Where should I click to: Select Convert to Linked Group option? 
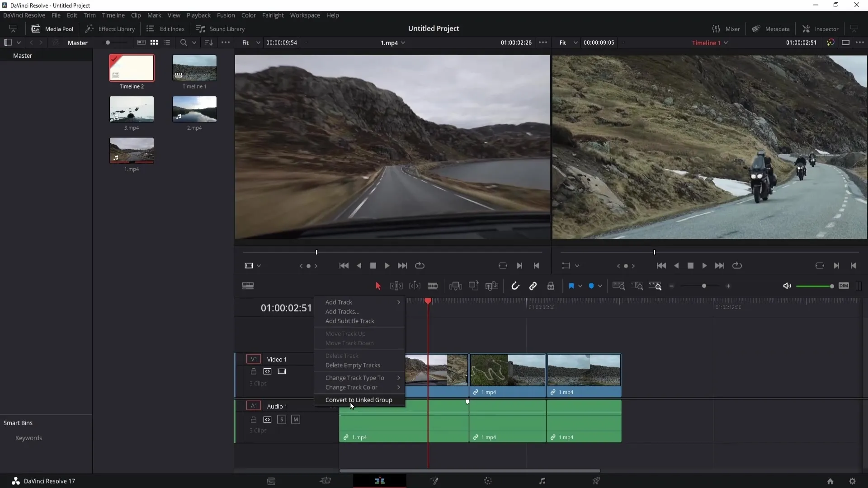[359, 399]
